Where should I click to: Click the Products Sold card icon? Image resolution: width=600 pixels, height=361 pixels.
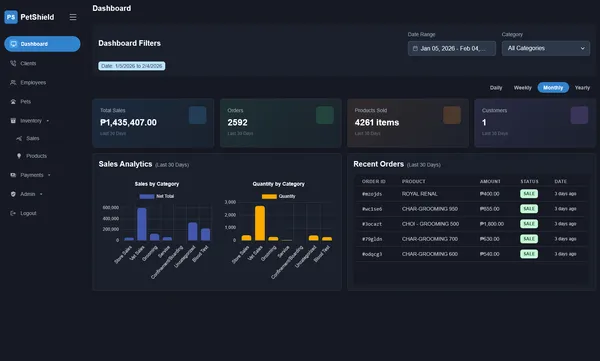[x=452, y=115]
